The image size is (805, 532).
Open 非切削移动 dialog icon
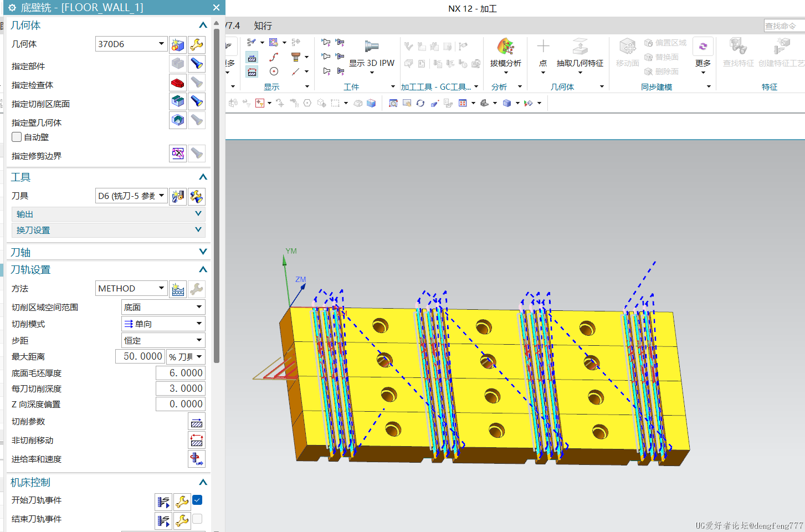tap(197, 441)
